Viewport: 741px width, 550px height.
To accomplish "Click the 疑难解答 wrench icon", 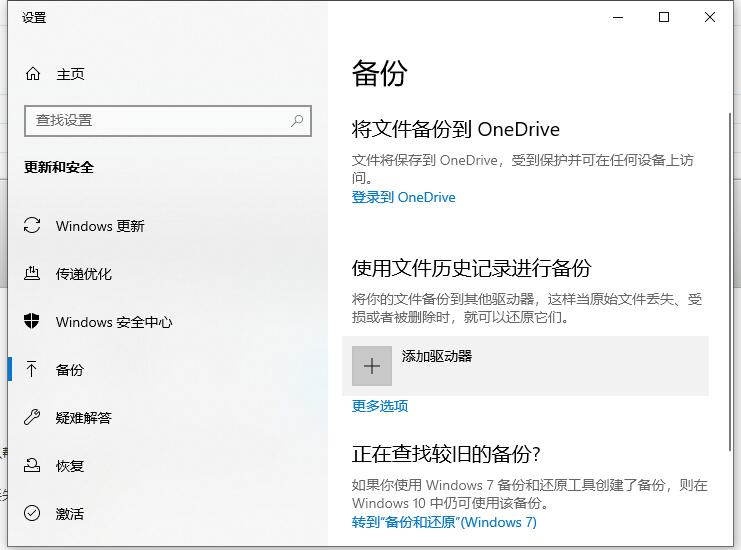I will (33, 418).
